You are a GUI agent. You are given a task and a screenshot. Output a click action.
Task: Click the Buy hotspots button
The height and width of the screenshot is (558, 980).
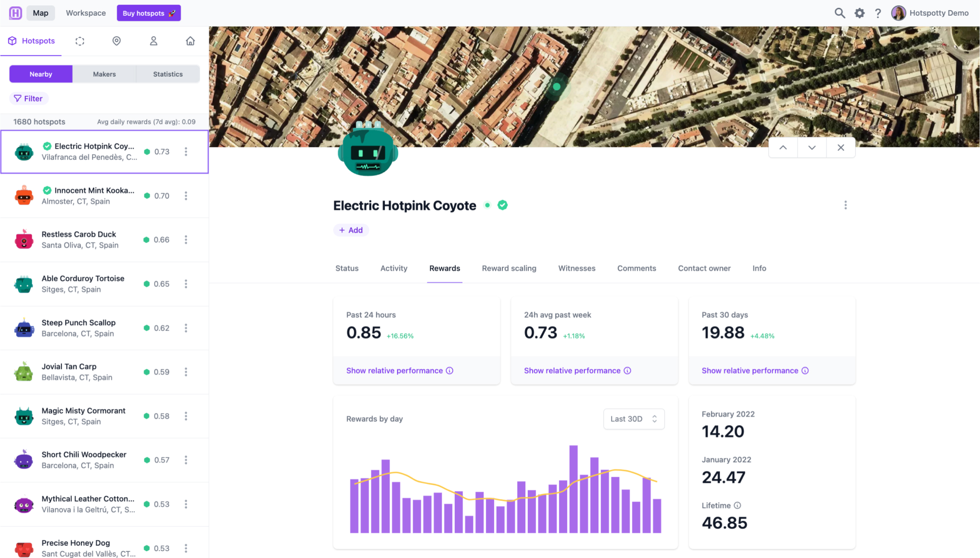coord(149,13)
